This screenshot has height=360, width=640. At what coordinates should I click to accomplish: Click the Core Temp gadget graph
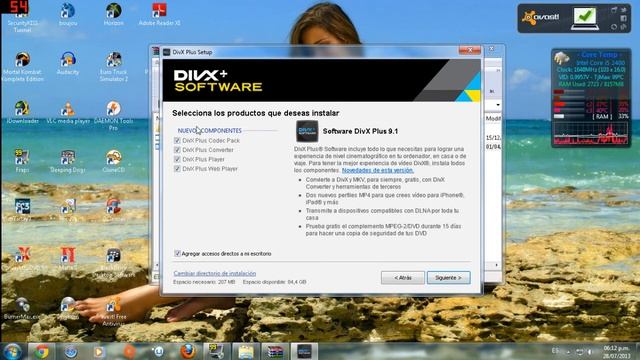[591, 133]
